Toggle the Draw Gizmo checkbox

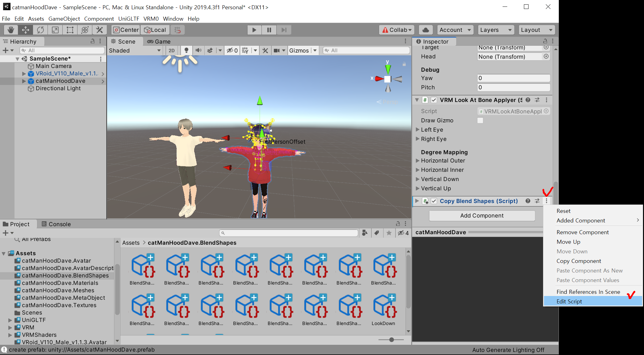click(x=480, y=120)
